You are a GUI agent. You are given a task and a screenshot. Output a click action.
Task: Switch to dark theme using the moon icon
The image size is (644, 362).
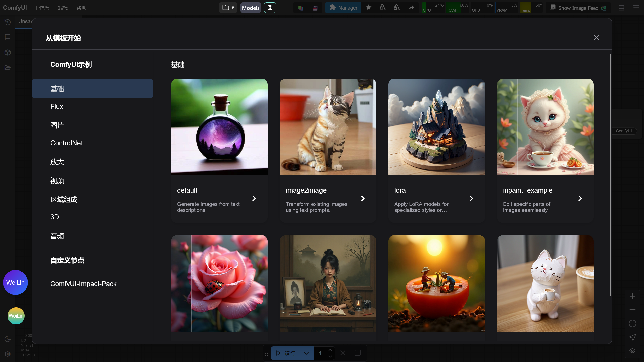click(7, 339)
